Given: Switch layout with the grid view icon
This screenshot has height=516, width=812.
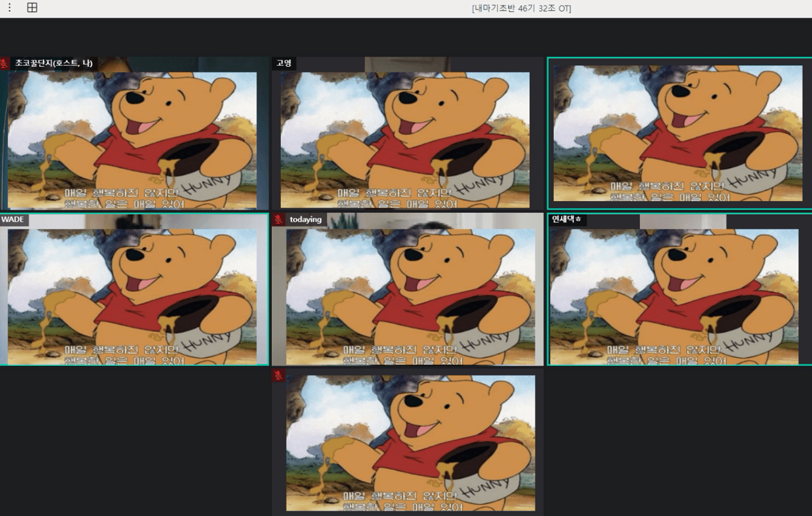Looking at the screenshot, I should click(x=32, y=8).
